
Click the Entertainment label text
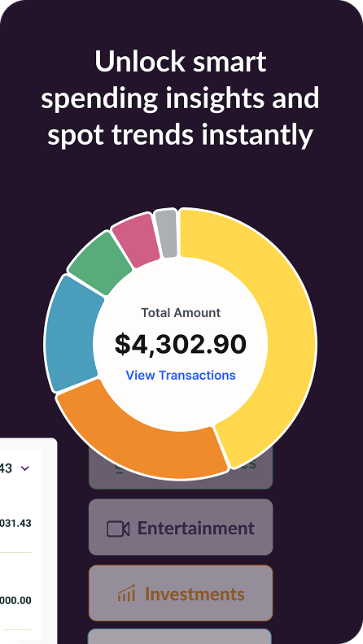[195, 528]
